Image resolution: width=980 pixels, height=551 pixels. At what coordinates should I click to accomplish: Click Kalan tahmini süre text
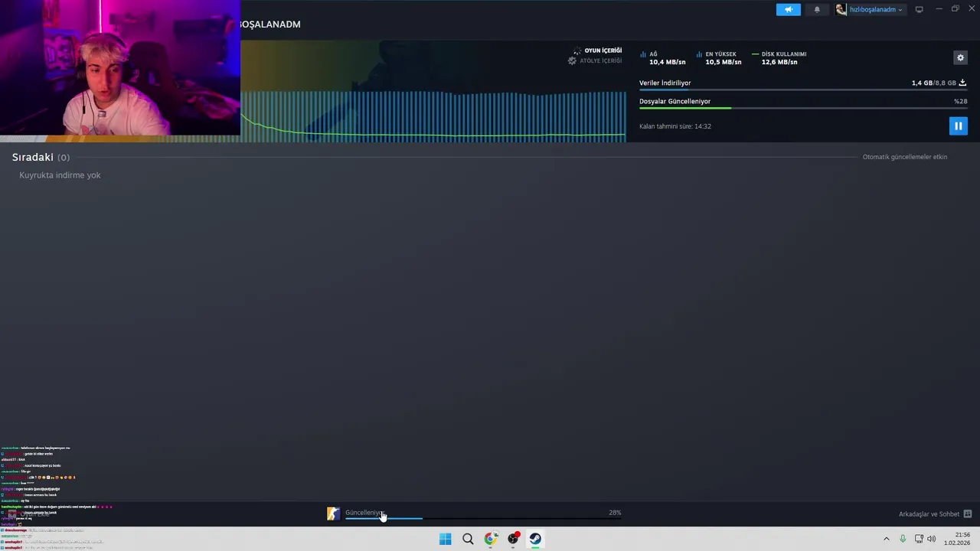click(x=675, y=126)
